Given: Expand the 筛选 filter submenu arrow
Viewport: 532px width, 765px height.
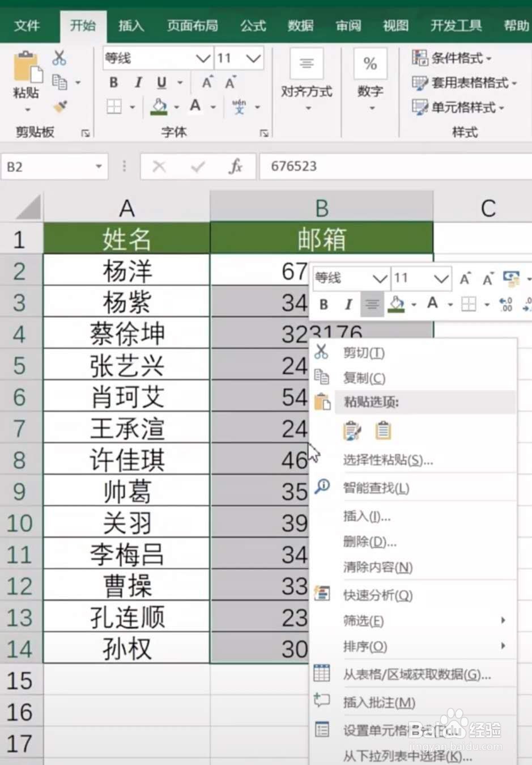Looking at the screenshot, I should (x=503, y=620).
